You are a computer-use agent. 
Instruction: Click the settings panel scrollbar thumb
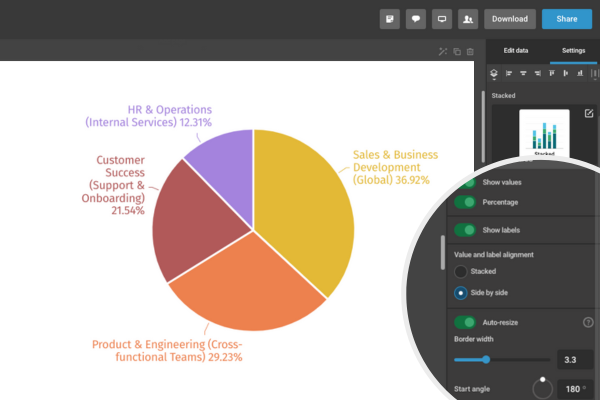point(443,253)
